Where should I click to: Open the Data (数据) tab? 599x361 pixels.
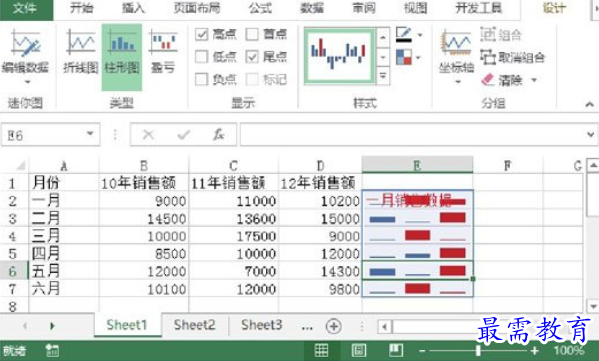[x=312, y=8]
